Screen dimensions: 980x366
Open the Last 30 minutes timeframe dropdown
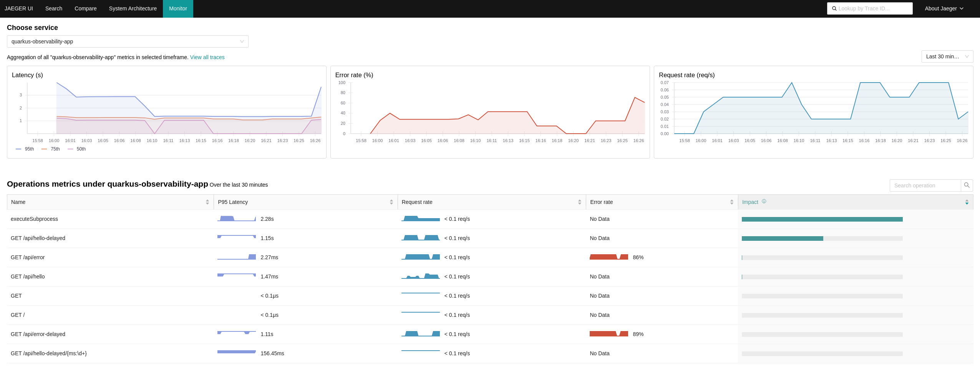(x=947, y=56)
